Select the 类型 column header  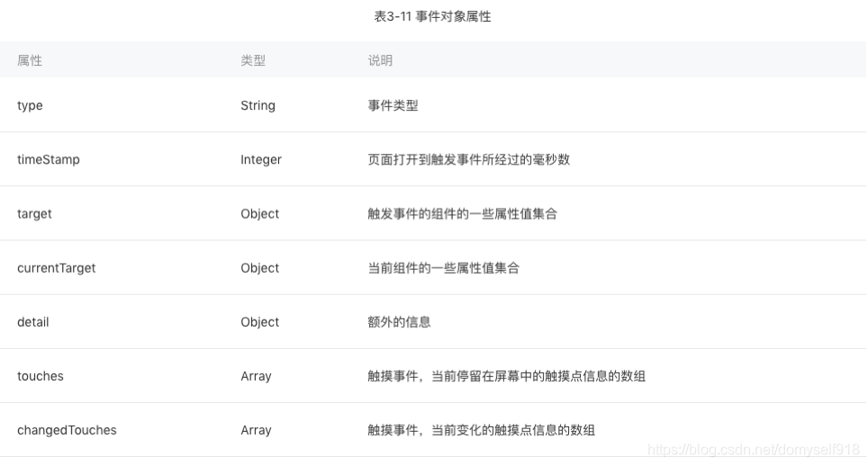pos(253,60)
